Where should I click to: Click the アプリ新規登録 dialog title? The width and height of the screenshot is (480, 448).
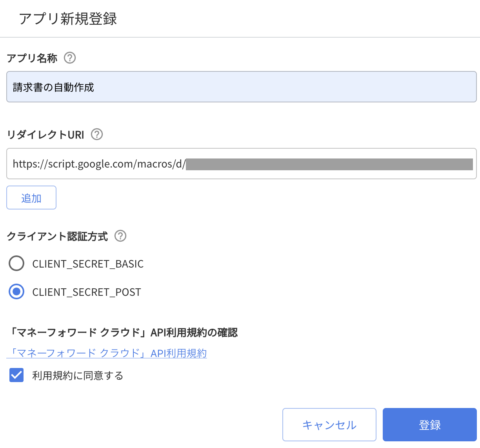[68, 19]
